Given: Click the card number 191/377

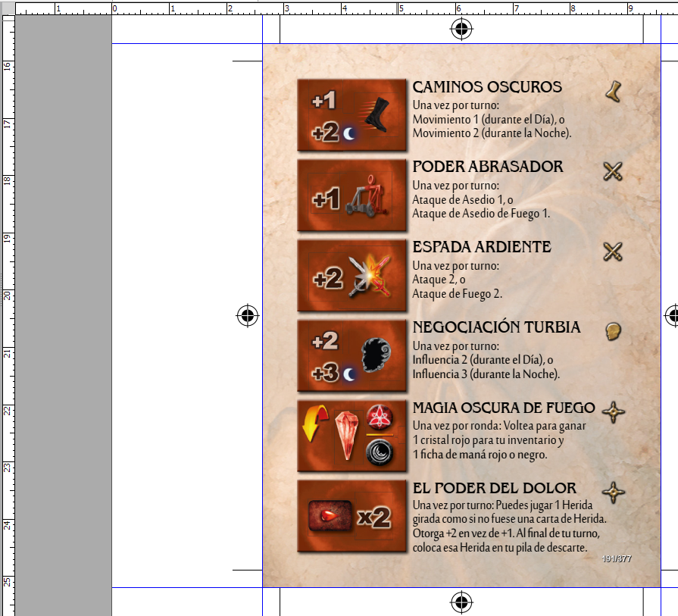Looking at the screenshot, I should (x=617, y=559).
